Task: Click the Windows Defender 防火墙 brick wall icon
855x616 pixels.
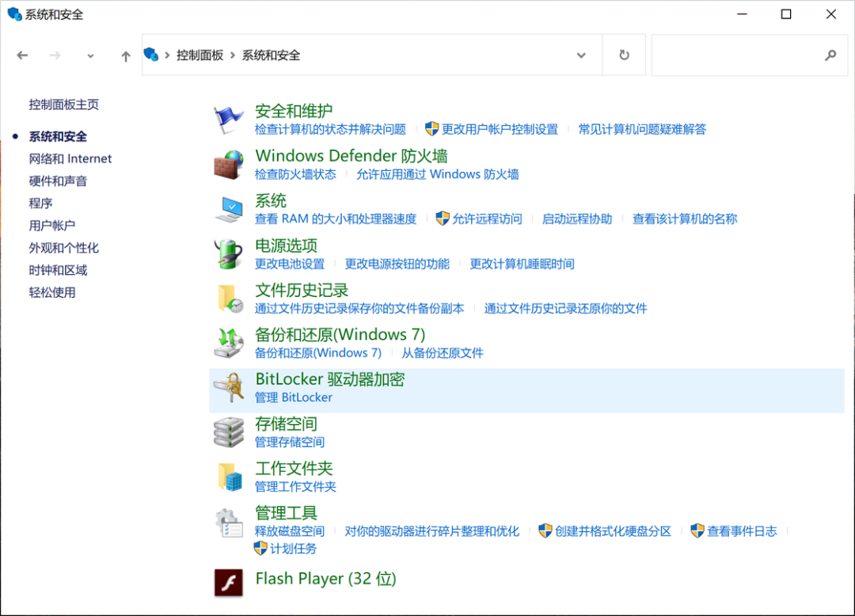Action: [x=229, y=165]
